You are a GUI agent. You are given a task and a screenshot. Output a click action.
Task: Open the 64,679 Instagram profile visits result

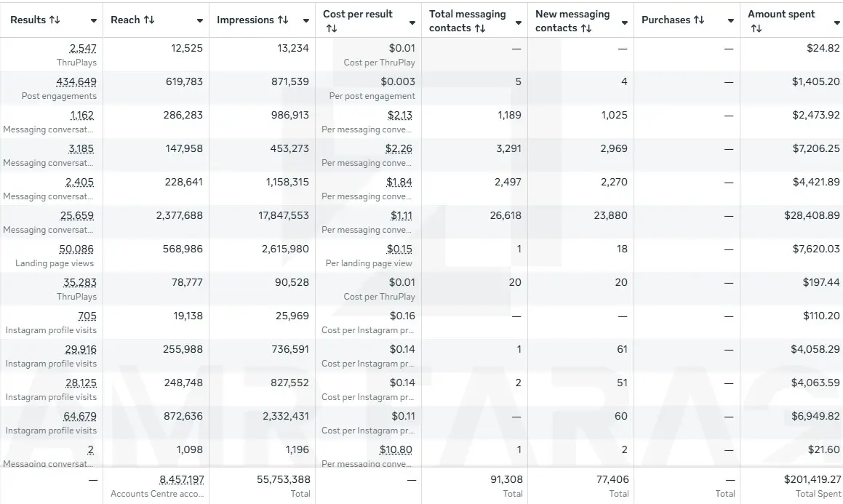(x=80, y=417)
